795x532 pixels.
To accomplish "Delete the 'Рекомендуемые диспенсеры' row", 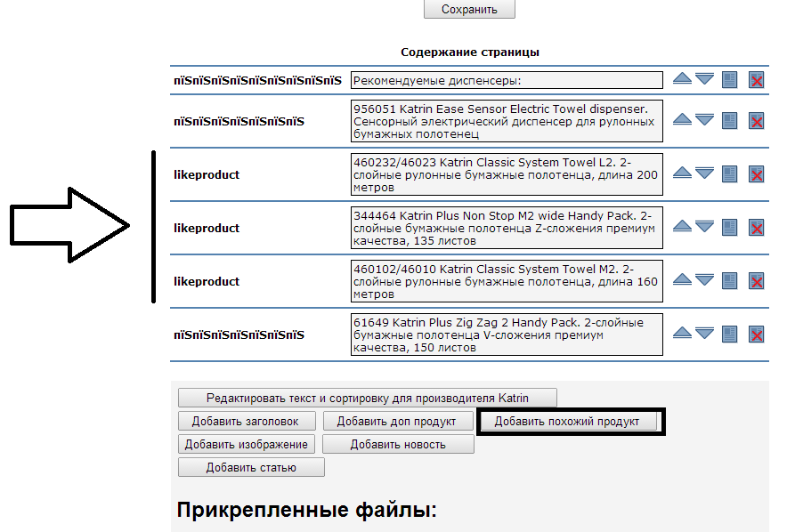I will click(756, 79).
